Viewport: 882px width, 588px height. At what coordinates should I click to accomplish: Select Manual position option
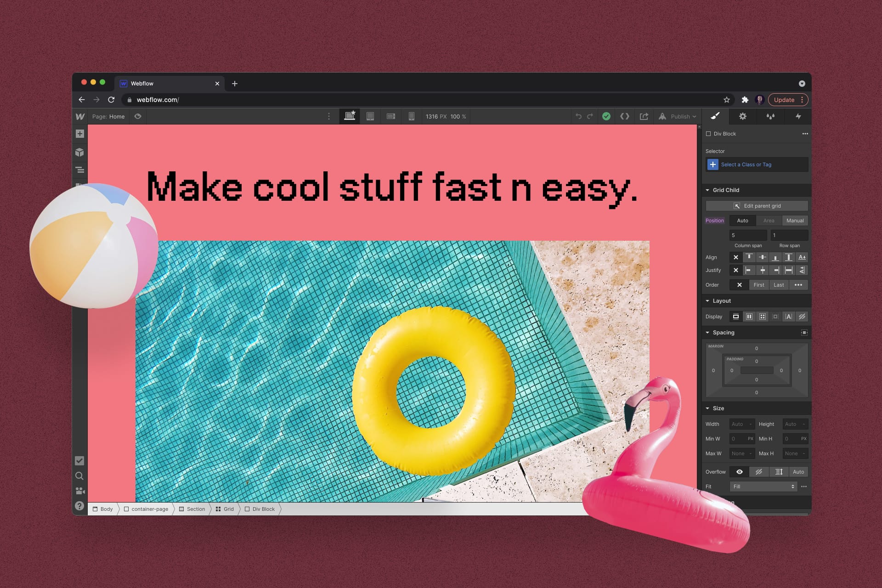tap(795, 220)
